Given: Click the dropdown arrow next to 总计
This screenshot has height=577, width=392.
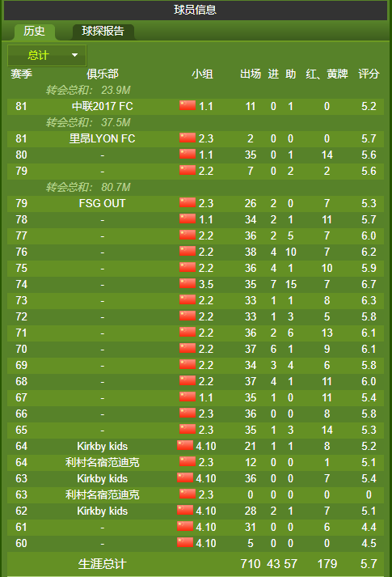Looking at the screenshot, I should (74, 55).
